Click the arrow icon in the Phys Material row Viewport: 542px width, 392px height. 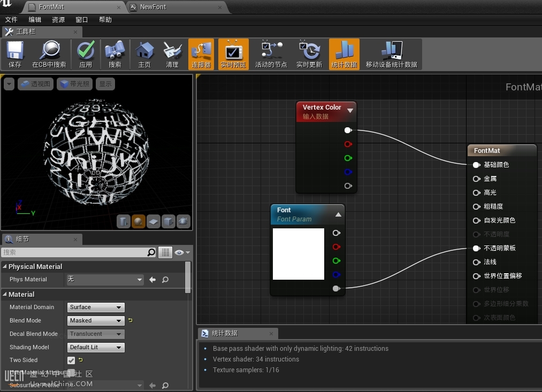pos(152,280)
